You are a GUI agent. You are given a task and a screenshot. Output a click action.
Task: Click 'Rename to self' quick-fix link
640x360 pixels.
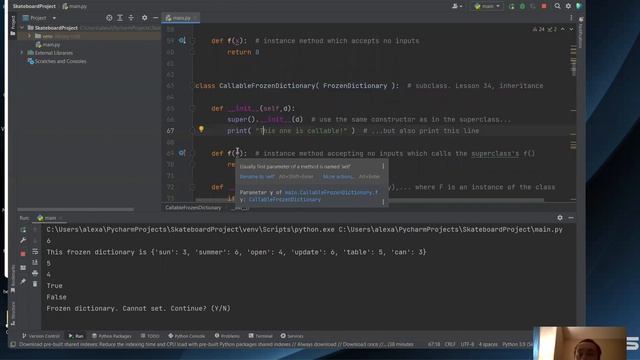pos(257,177)
